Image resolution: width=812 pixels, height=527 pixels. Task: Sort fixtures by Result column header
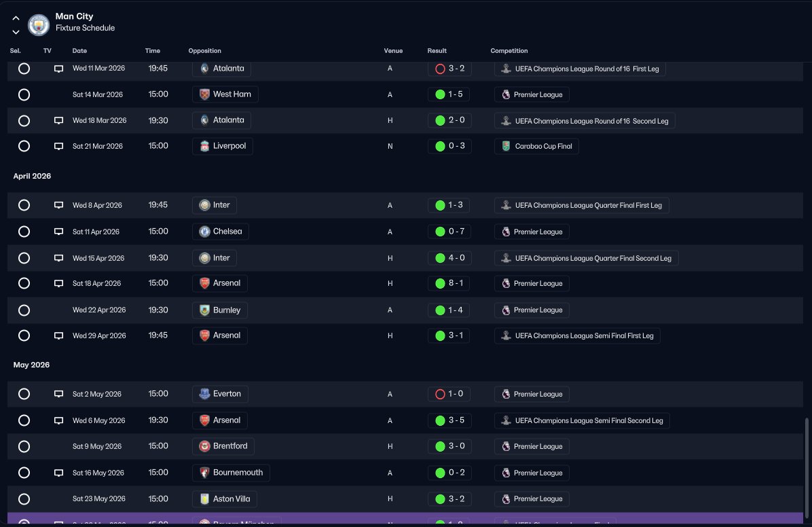pos(437,51)
